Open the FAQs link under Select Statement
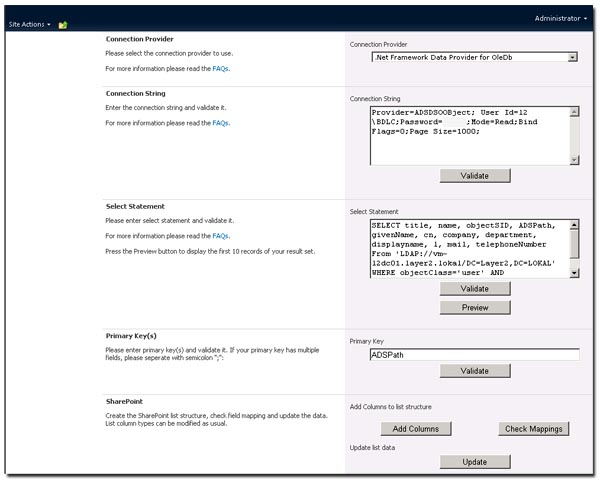 click(220, 236)
